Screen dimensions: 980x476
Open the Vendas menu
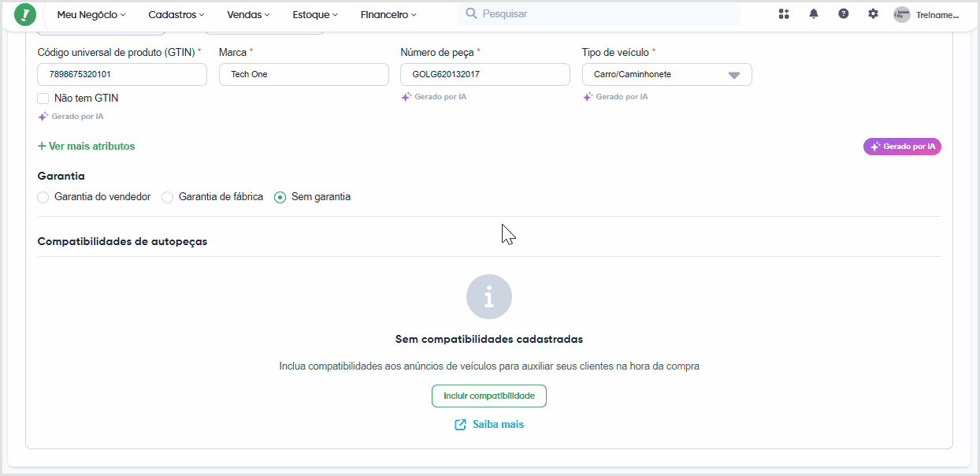[x=248, y=15]
